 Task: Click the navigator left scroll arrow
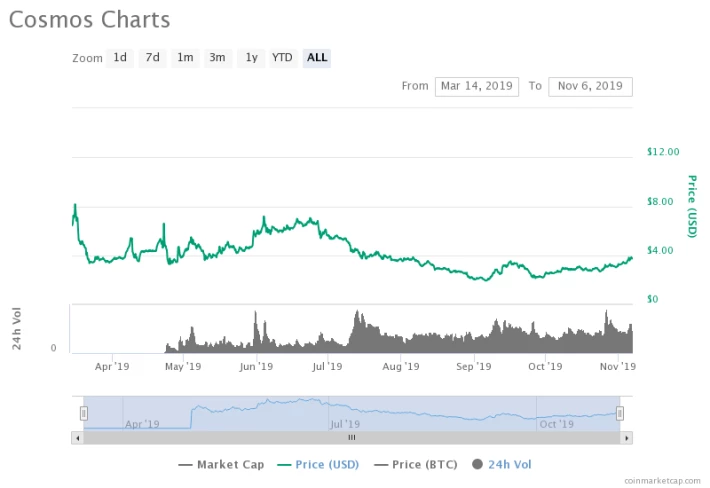point(77,438)
